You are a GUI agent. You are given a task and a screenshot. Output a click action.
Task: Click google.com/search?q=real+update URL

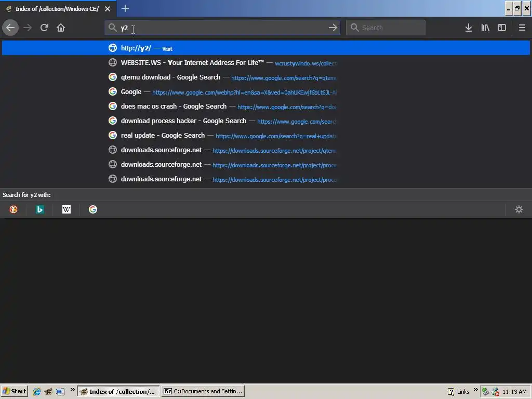(276, 136)
